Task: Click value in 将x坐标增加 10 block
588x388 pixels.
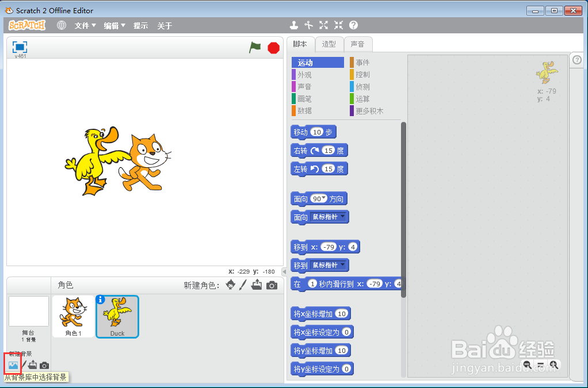Action: tap(341, 313)
